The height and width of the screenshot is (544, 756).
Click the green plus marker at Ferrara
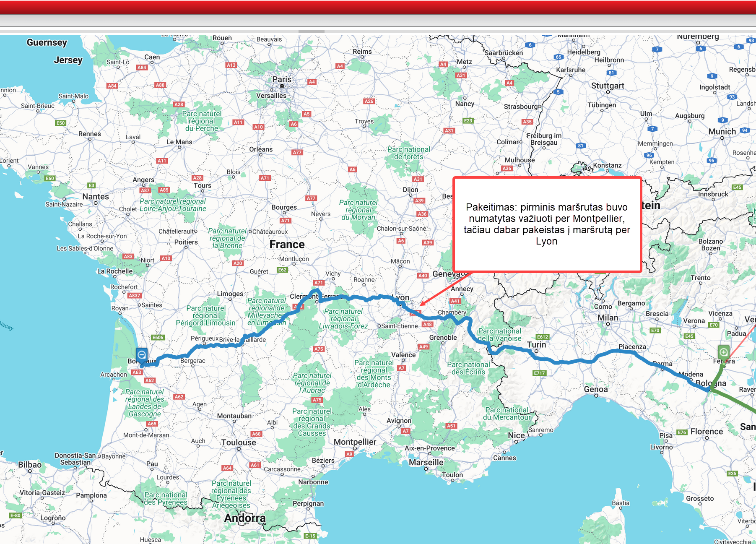coord(723,352)
